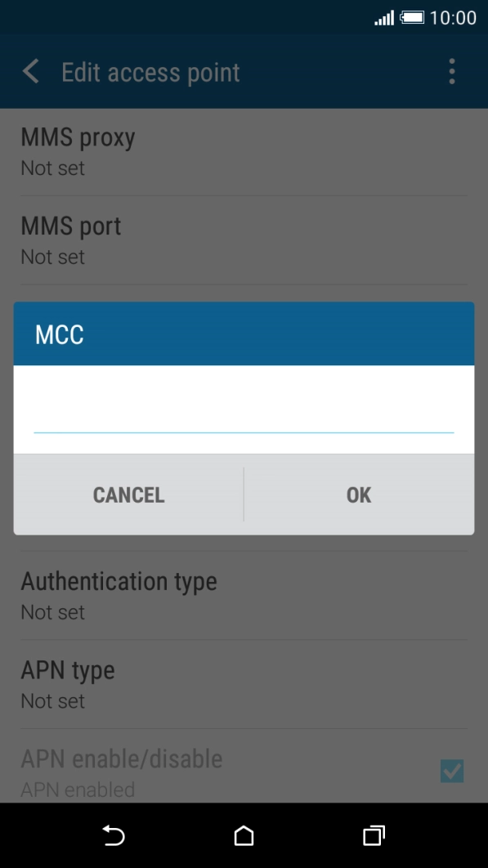Tap the 'APN enabled' status text
The width and height of the screenshot is (488, 868).
[78, 790]
